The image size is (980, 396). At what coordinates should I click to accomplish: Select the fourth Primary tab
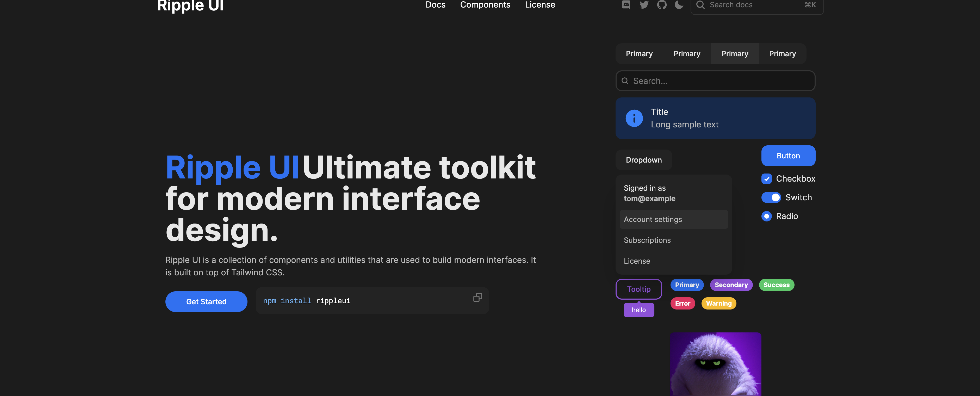(782, 54)
